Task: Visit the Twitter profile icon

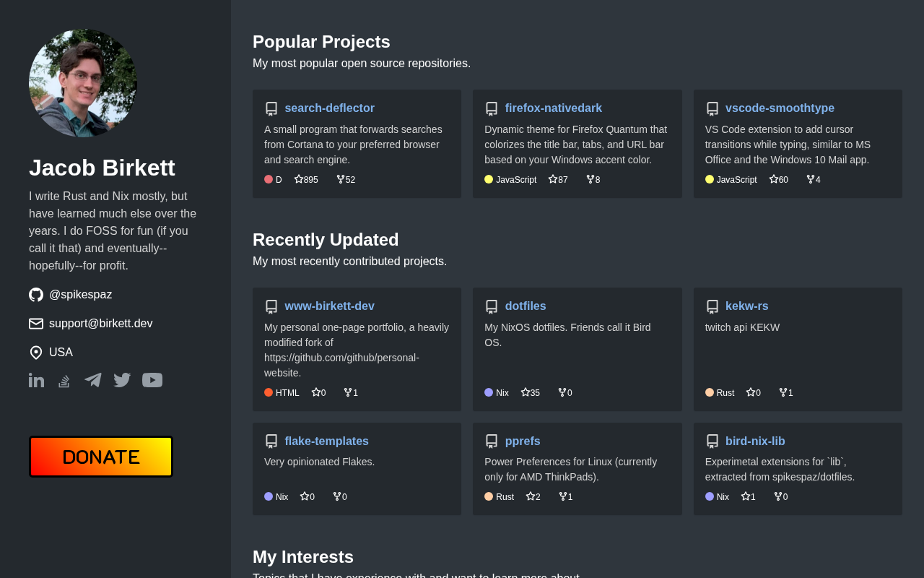Action: tap(122, 380)
